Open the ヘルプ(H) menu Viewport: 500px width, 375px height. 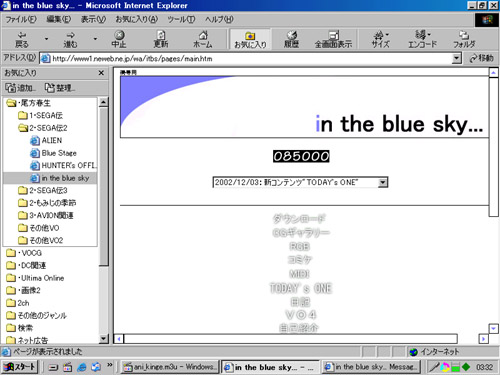(x=219, y=19)
